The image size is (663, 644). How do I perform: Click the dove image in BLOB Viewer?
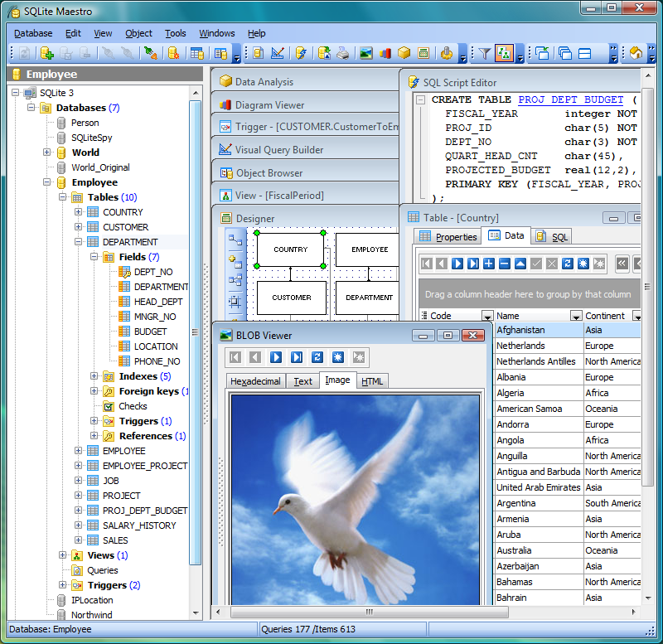(x=356, y=500)
